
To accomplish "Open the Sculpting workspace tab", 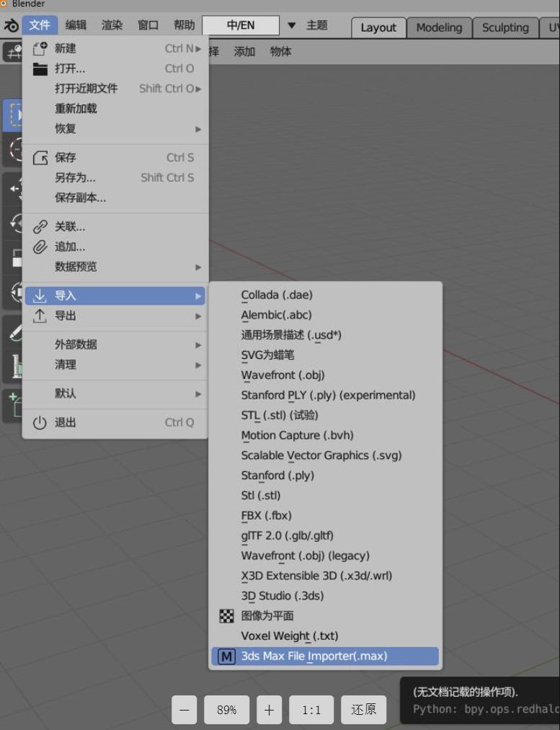I will [505, 27].
